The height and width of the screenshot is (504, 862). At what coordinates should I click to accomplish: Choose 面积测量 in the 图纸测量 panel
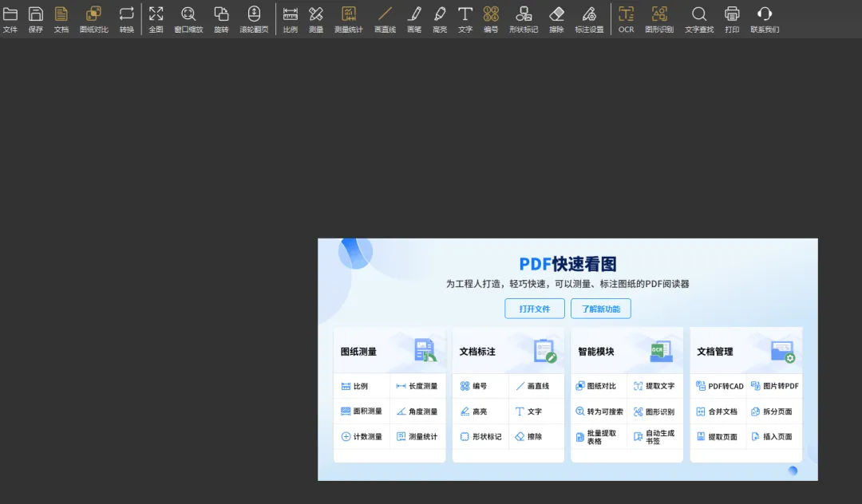(362, 411)
